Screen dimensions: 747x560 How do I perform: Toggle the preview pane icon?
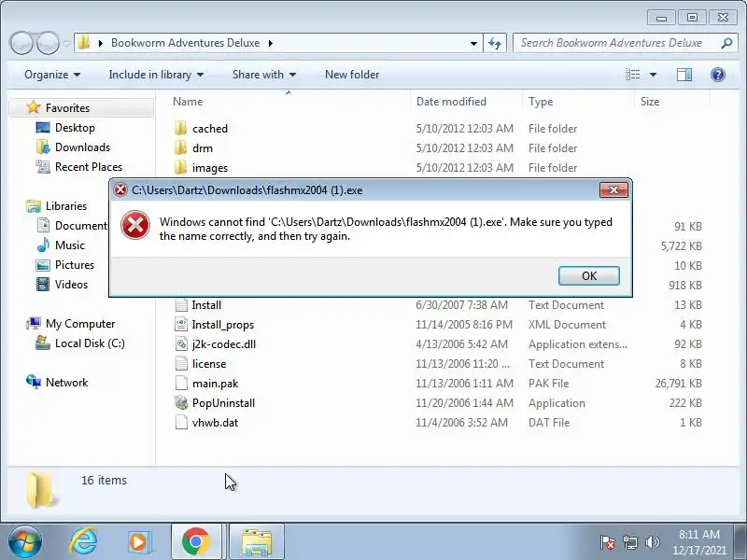tap(684, 75)
